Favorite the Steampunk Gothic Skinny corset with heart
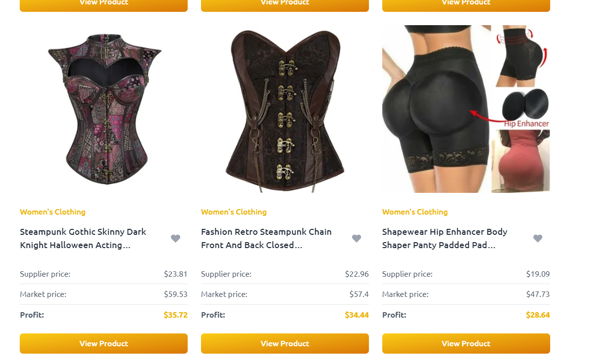 point(175,239)
